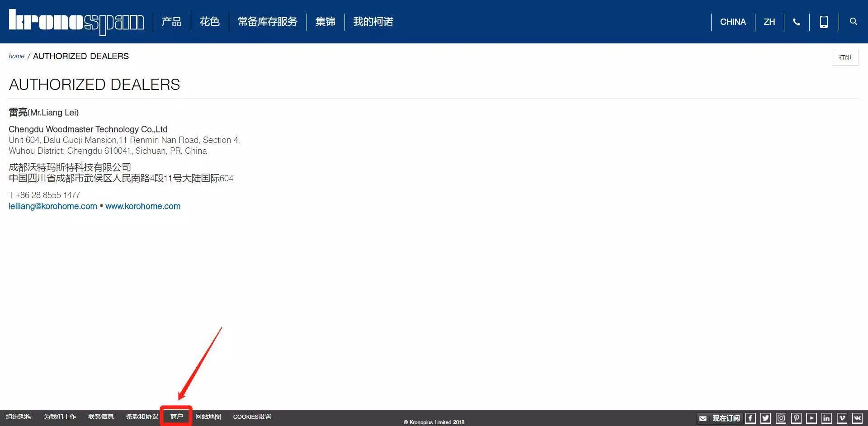Click the 雷亮(Mr.Liang Lei) contact name

coord(43,112)
